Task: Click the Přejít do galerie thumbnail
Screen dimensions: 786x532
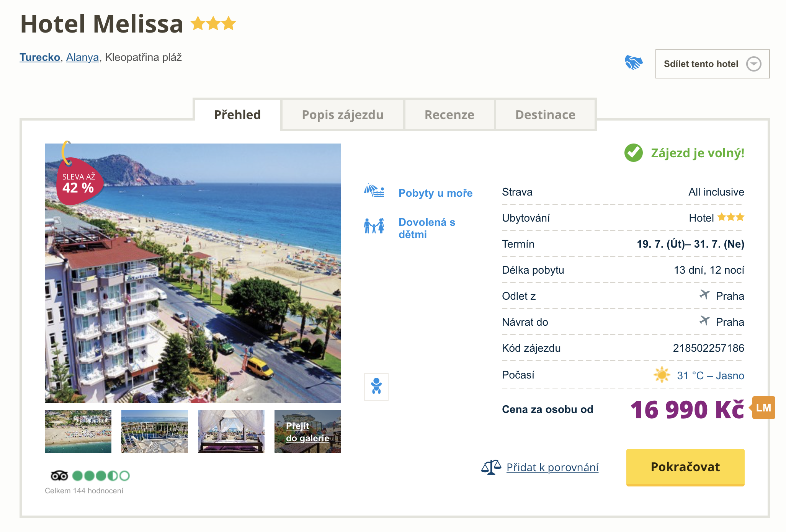Action: [308, 431]
